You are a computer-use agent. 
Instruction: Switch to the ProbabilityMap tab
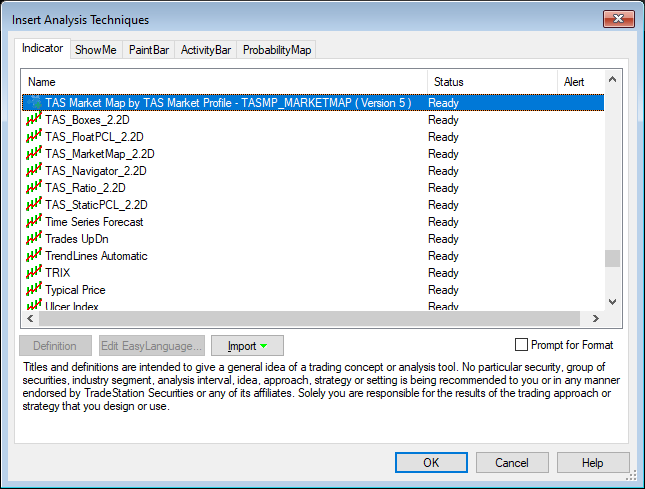point(277,50)
